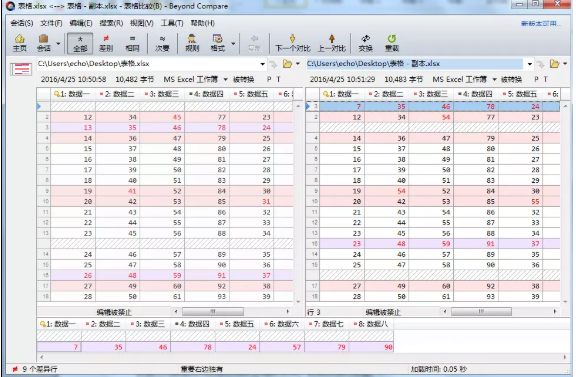Open the 格式 format toolbar icon

pyautogui.click(x=217, y=43)
